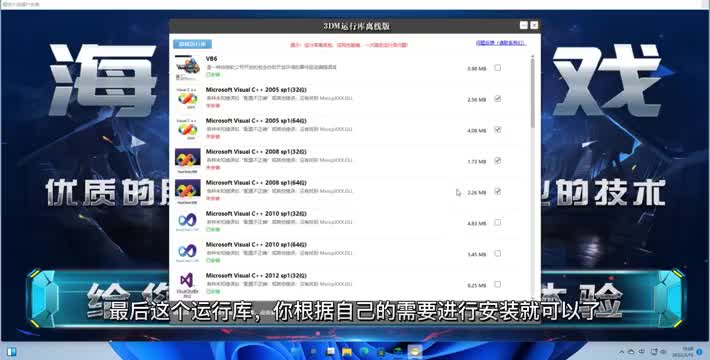
Task: Uncheck Visual C++ 2008 sp1(32位) checkbox
Action: tap(498, 160)
